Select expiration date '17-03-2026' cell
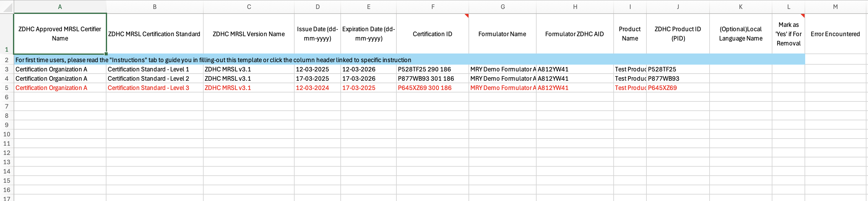This screenshot has width=868, height=201. [369, 79]
